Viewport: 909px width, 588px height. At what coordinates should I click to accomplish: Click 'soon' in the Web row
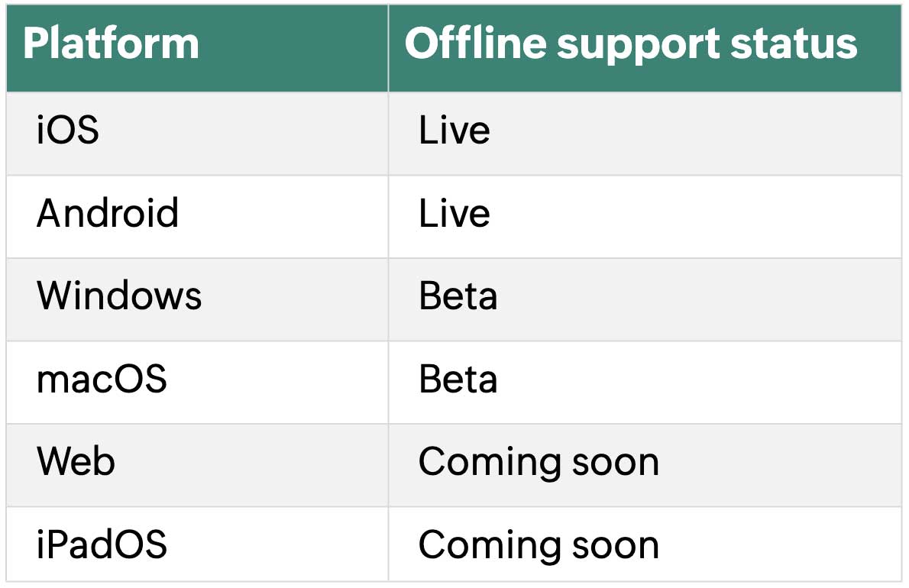(616, 463)
